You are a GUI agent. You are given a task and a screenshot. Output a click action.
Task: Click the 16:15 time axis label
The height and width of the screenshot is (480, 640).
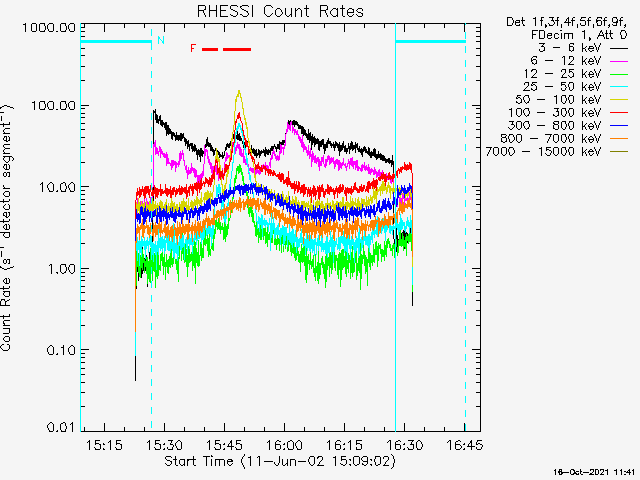[344, 445]
